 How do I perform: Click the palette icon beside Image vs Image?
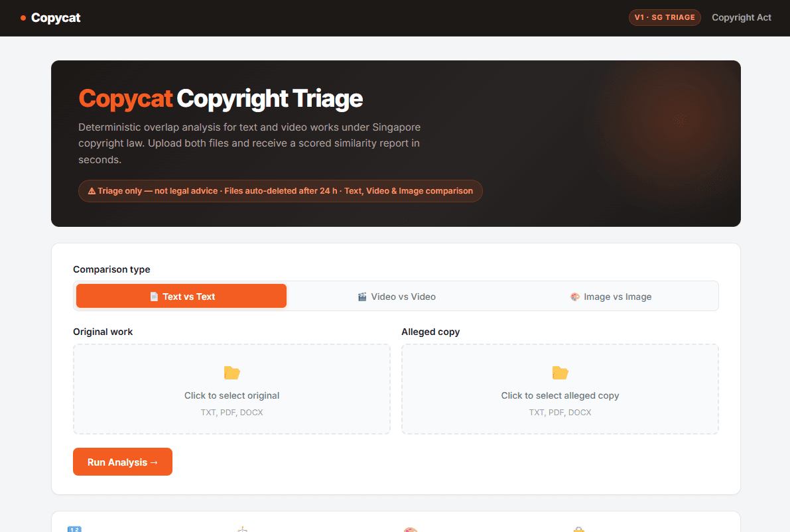pyautogui.click(x=575, y=297)
